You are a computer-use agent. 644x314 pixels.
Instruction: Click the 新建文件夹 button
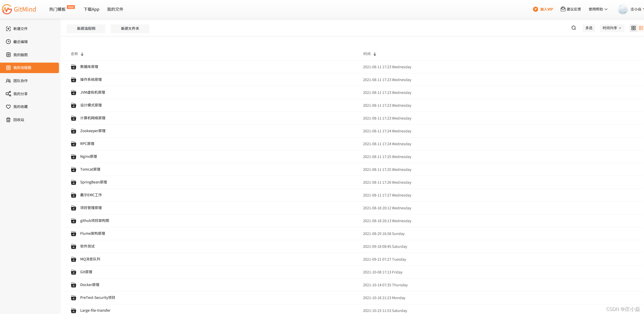(130, 28)
